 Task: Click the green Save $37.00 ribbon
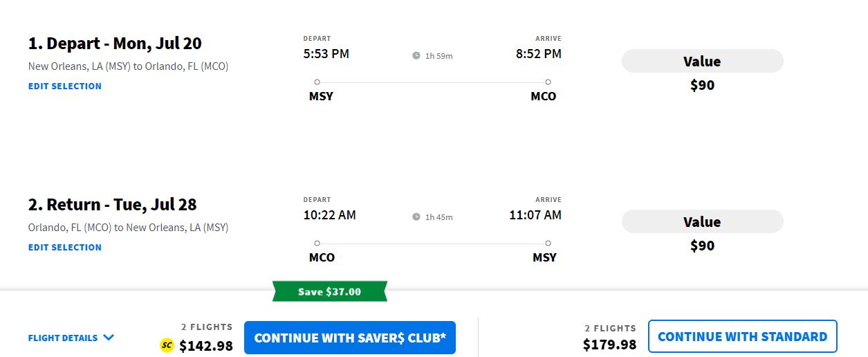click(x=329, y=291)
